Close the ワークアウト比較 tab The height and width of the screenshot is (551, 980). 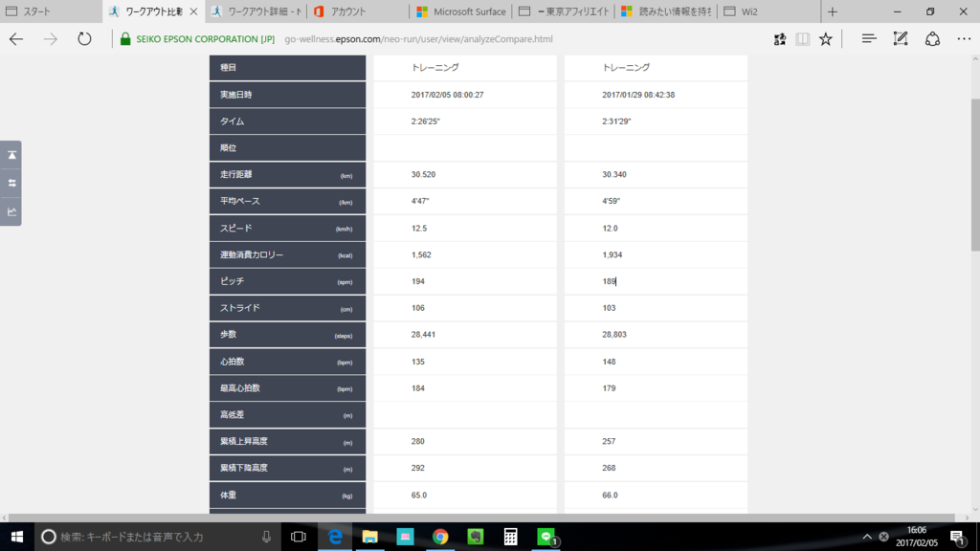(x=193, y=11)
